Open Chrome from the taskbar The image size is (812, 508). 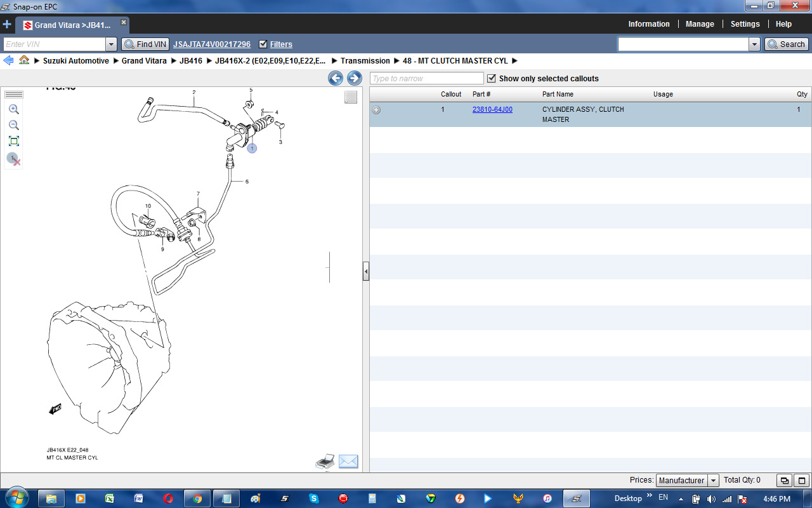pyautogui.click(x=197, y=498)
